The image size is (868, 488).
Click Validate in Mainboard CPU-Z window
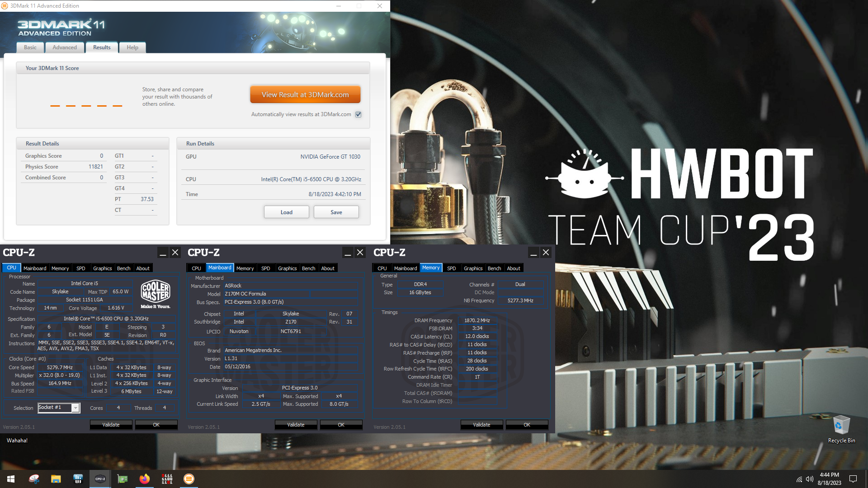[x=296, y=425]
